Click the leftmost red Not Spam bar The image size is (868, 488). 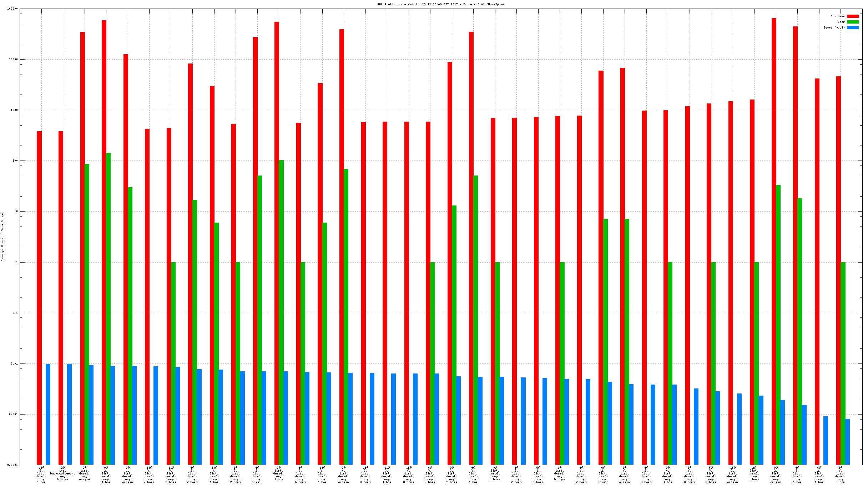pos(39,298)
